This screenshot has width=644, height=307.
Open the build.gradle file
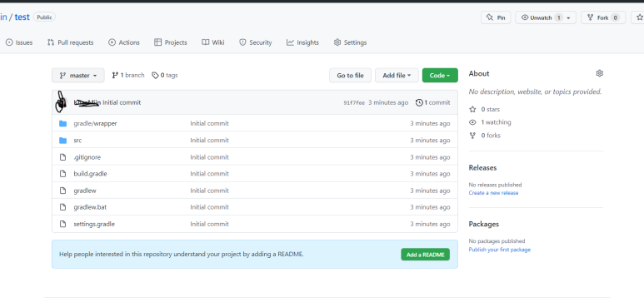pyautogui.click(x=90, y=174)
